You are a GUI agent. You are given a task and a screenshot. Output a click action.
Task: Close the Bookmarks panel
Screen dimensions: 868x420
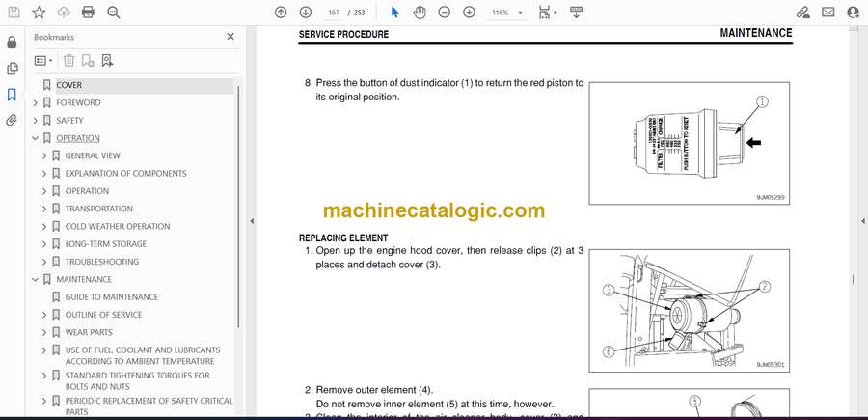pos(231,37)
